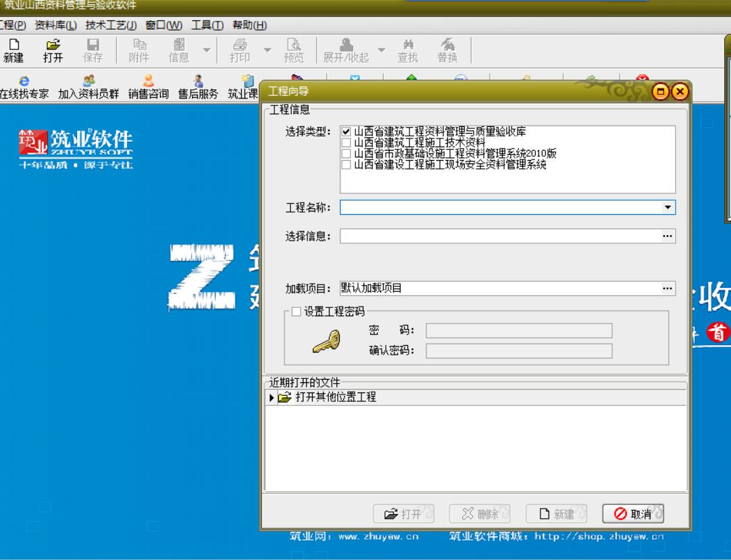
Task: Check 山西省建设工程施工现场安全资料管理系统 checkbox
Action: 346,165
